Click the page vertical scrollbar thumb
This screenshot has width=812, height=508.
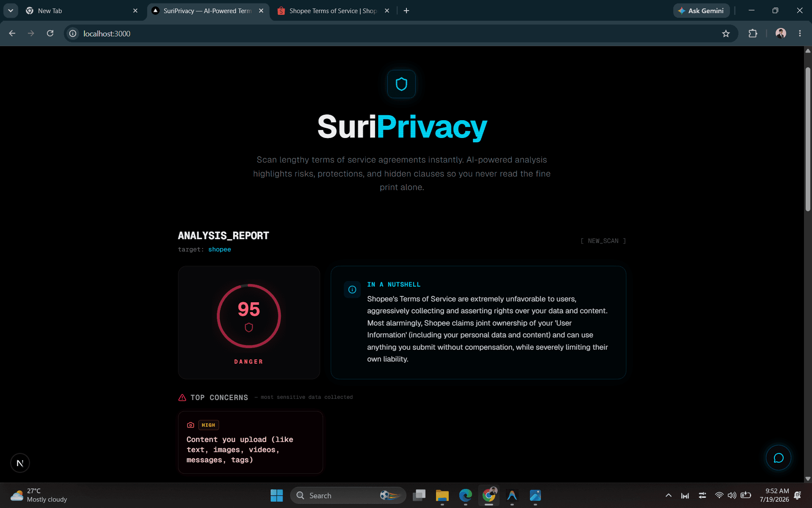808,140
